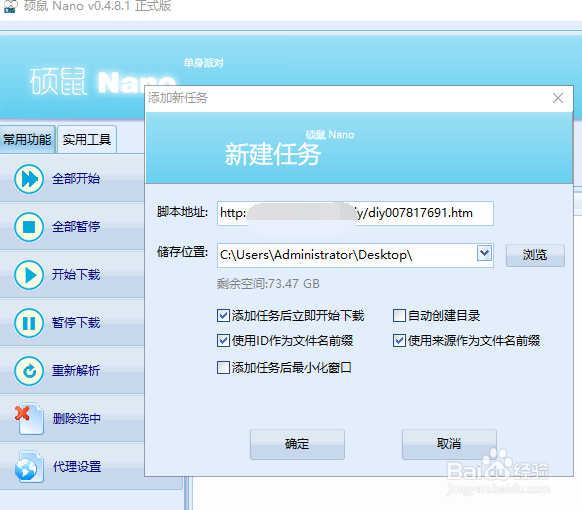The width and height of the screenshot is (582, 510).
Task: Expand the 储存位置 dropdown arrow
Action: (484, 254)
